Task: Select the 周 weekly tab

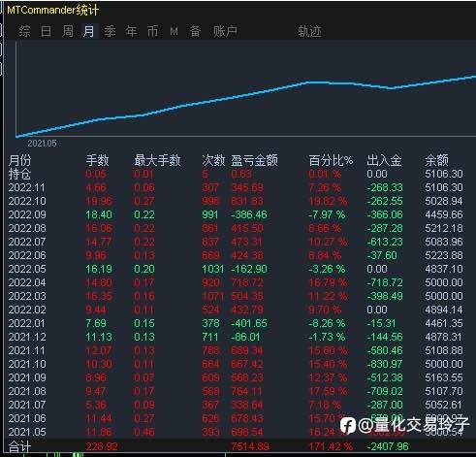Action: tap(68, 31)
